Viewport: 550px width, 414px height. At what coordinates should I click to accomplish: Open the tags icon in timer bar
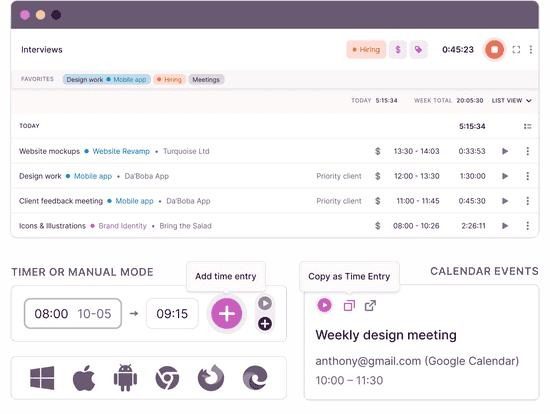(x=418, y=49)
